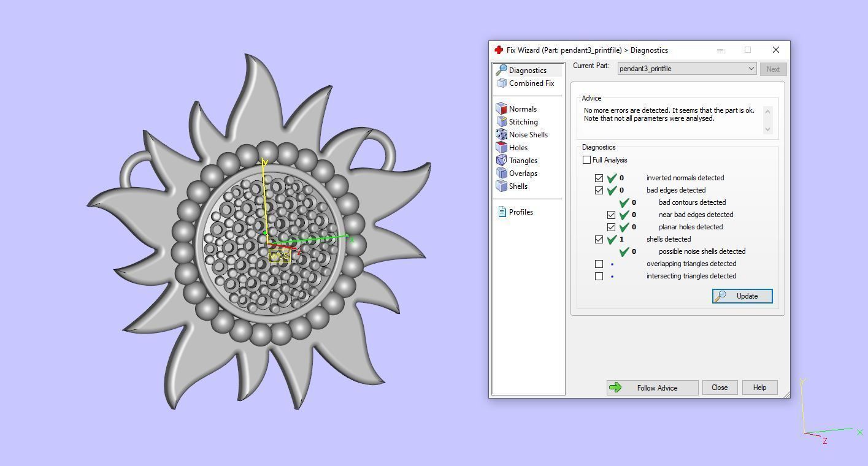Click the green arrow on Follow Advice

[x=615, y=388]
